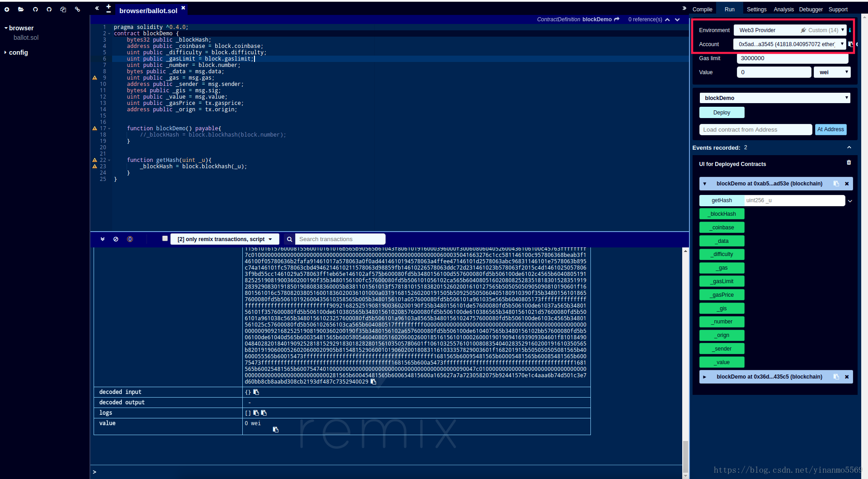Copy account address icon next to Account
The image size is (868, 479).
click(850, 44)
